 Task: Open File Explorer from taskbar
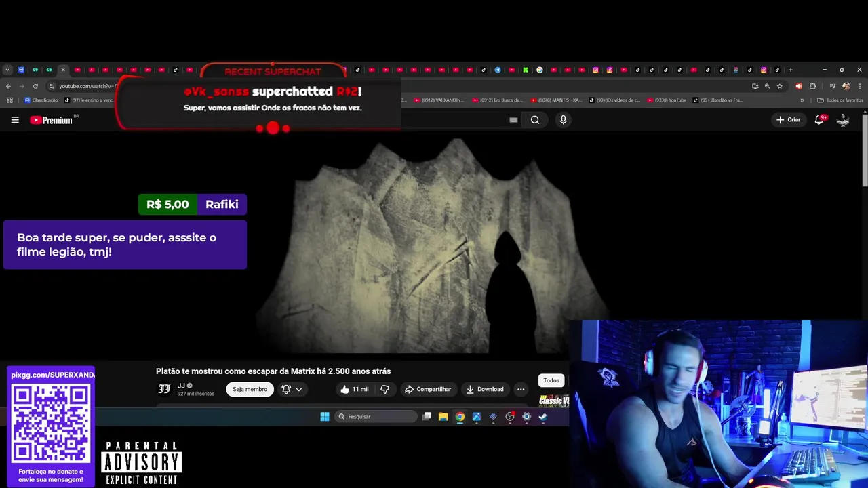443,417
